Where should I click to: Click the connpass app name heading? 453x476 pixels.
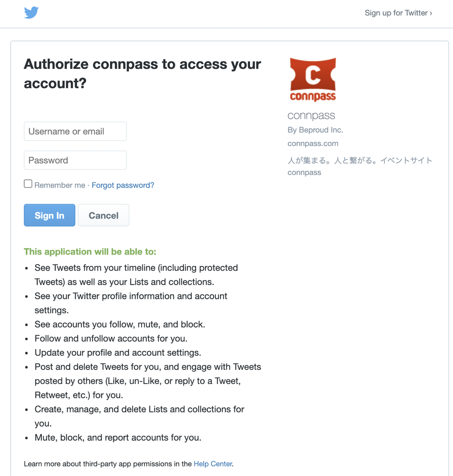pos(311,115)
